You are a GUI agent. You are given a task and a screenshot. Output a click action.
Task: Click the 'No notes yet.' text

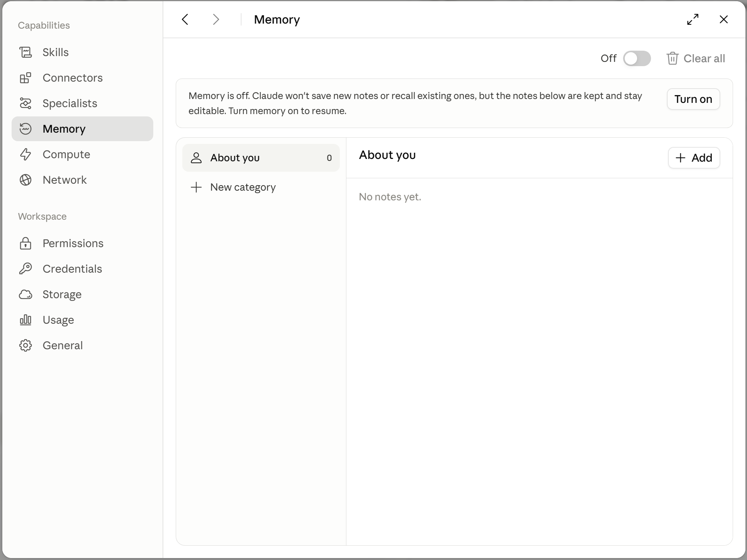390,197
